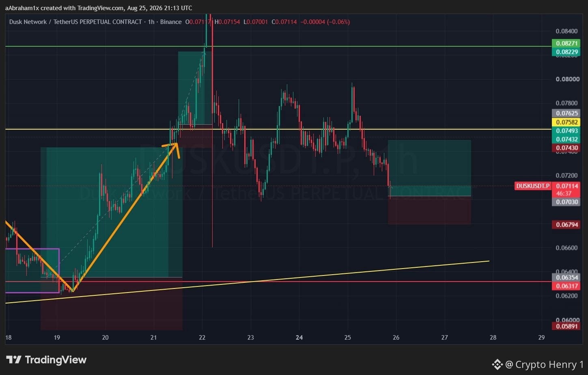Click the 0.07030 gray price label
Screen dimensions: 588x375
coord(567,202)
